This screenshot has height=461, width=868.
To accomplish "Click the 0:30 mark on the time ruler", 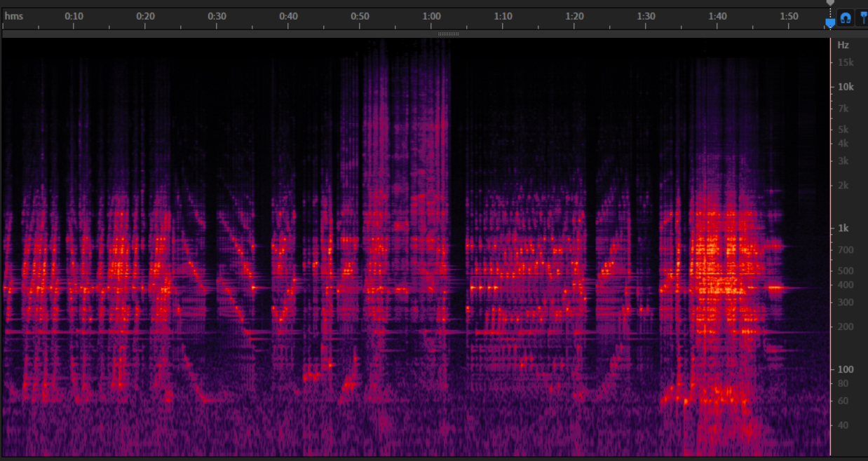I will pyautogui.click(x=217, y=16).
